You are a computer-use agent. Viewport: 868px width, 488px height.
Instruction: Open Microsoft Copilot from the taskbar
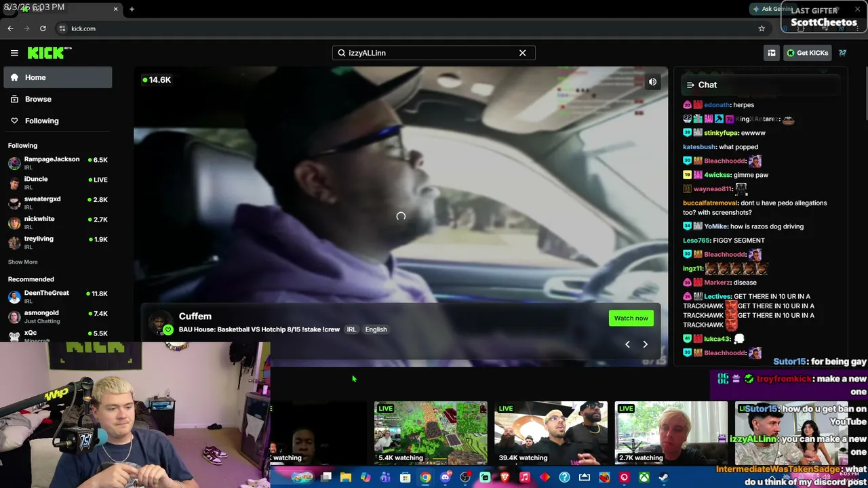366,477
